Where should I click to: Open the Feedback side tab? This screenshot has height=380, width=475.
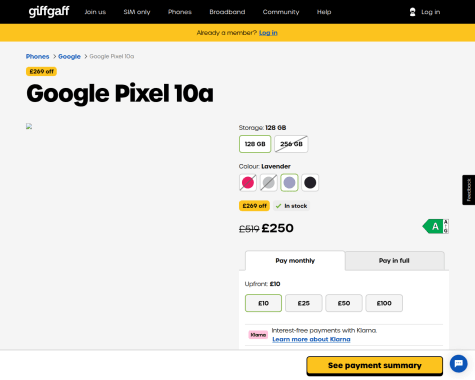[x=468, y=190]
